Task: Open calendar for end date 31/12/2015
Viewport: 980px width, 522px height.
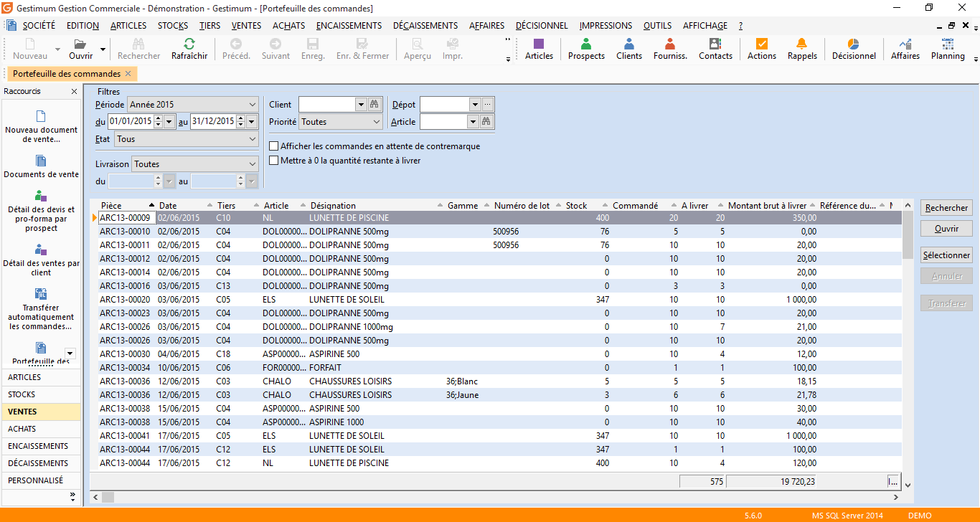Action: click(252, 122)
